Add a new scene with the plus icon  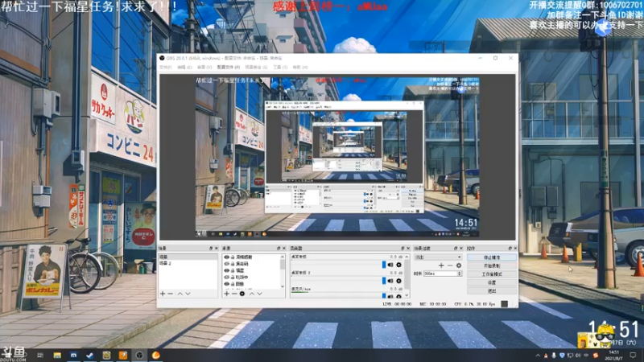pyautogui.click(x=163, y=294)
